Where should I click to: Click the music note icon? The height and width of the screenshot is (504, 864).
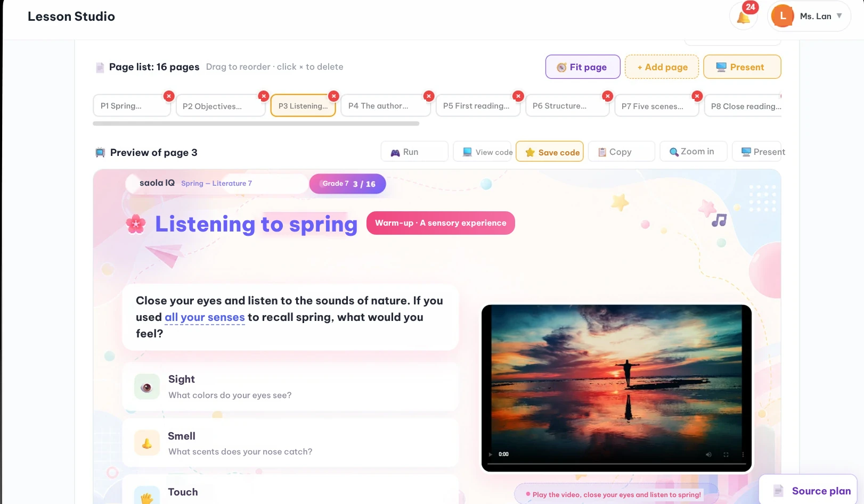pyautogui.click(x=720, y=220)
